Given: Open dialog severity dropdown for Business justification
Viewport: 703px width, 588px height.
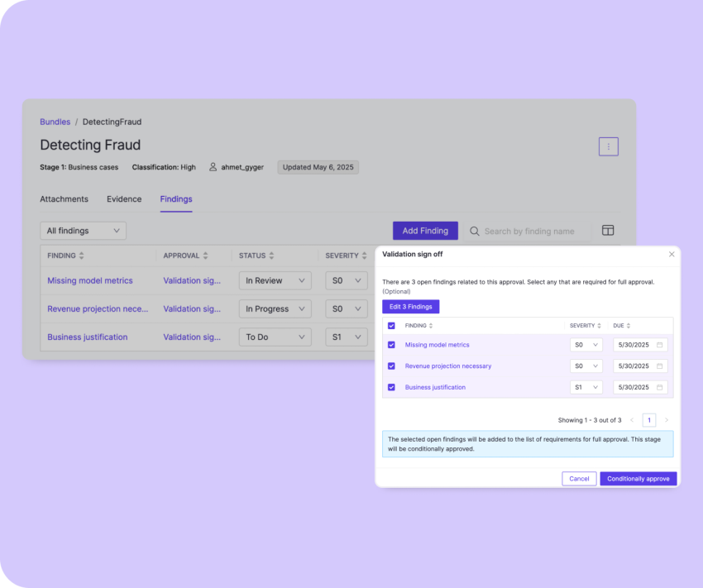Looking at the screenshot, I should 586,387.
